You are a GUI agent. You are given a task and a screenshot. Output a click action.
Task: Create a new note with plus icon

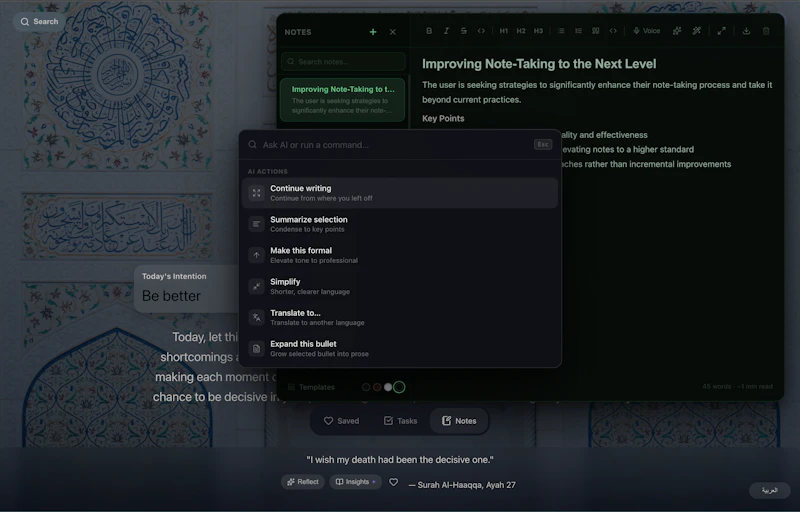pos(373,32)
